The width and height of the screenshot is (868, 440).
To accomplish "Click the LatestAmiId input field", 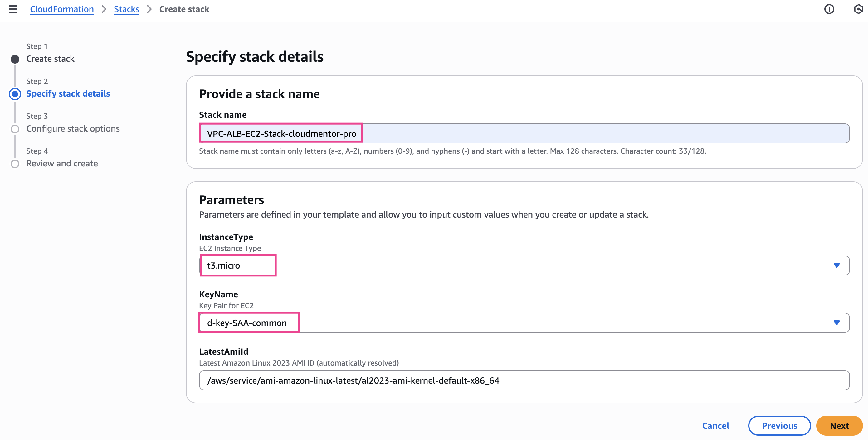I will click(x=524, y=380).
